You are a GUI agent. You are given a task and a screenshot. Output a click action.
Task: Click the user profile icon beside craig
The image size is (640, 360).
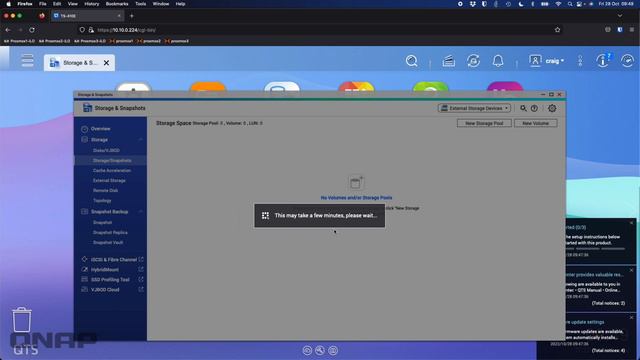pos(535,61)
